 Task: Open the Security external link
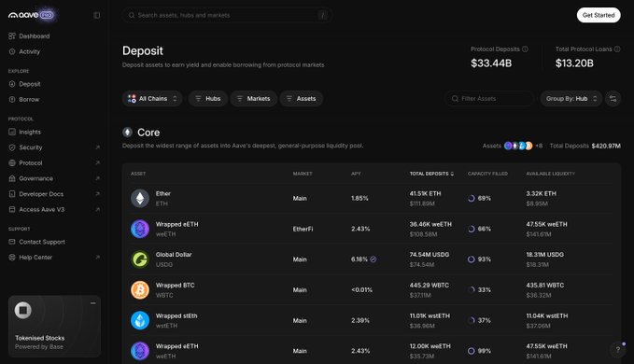[54, 147]
